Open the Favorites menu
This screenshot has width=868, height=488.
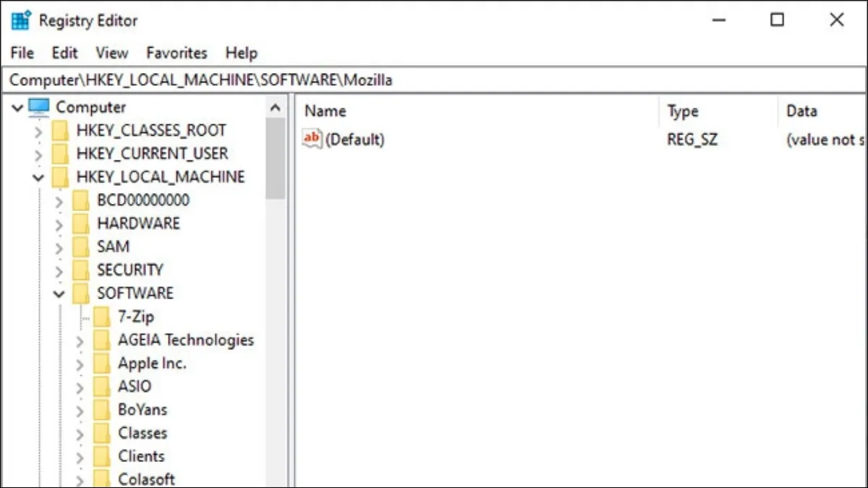176,52
